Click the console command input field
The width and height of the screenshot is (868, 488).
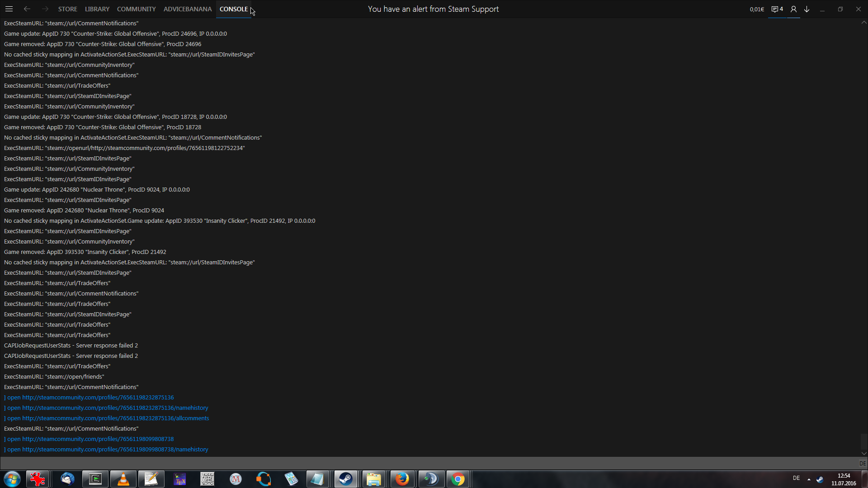tap(429, 463)
